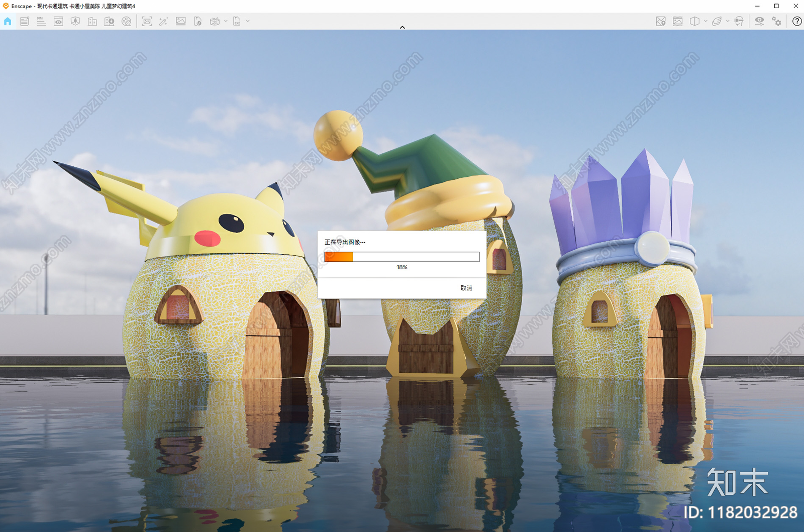Click the orange export progress bar
This screenshot has width=804, height=532.
coord(402,257)
